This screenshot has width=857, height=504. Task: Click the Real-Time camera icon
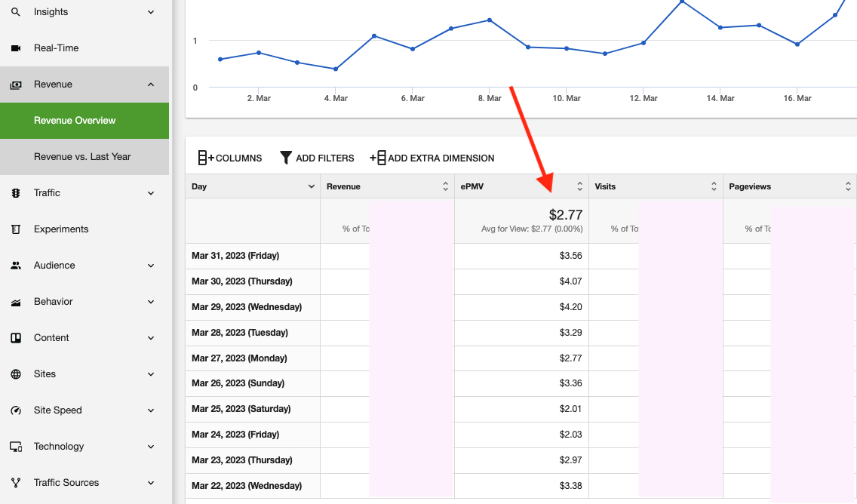(16, 48)
